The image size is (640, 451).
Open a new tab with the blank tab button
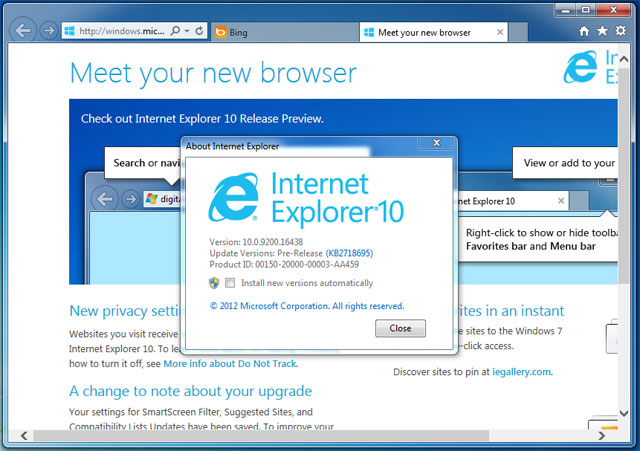518,32
